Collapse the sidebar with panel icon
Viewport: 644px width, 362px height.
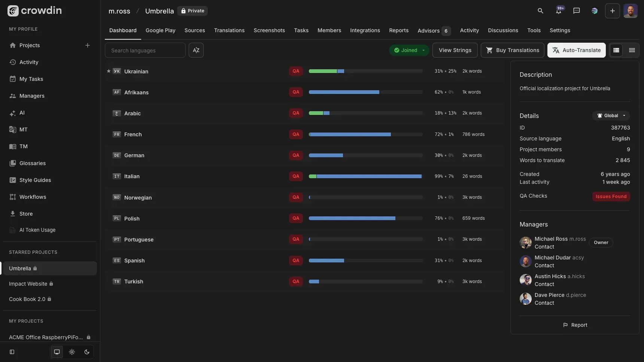(x=12, y=352)
